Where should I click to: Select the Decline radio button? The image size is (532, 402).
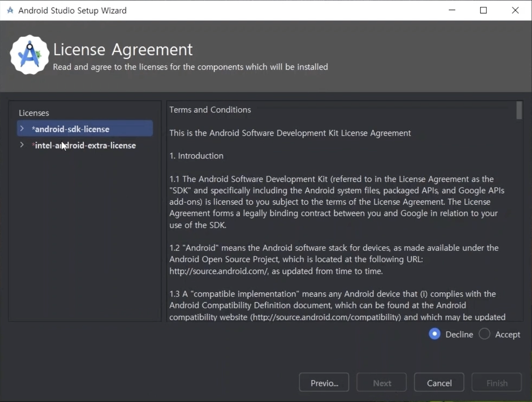(x=435, y=334)
